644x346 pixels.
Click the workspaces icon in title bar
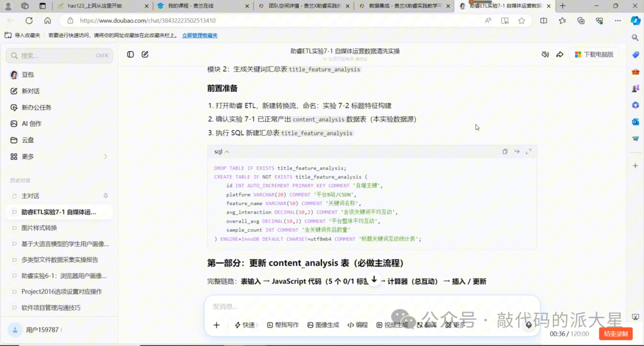pos(25,6)
